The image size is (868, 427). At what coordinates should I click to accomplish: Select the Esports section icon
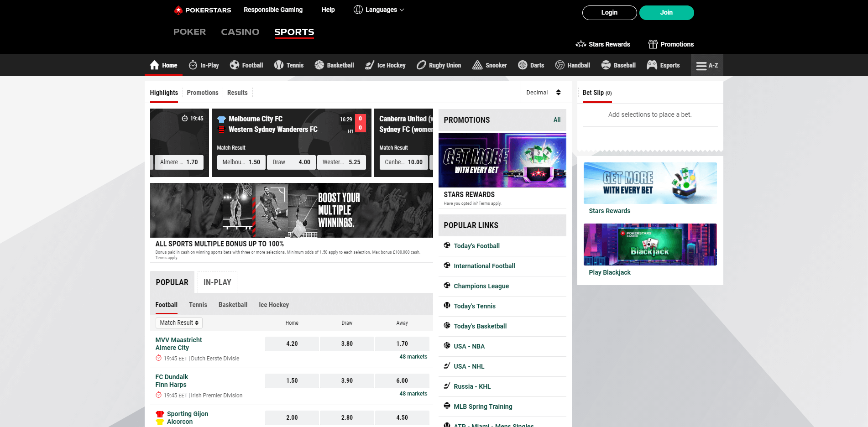click(x=652, y=65)
